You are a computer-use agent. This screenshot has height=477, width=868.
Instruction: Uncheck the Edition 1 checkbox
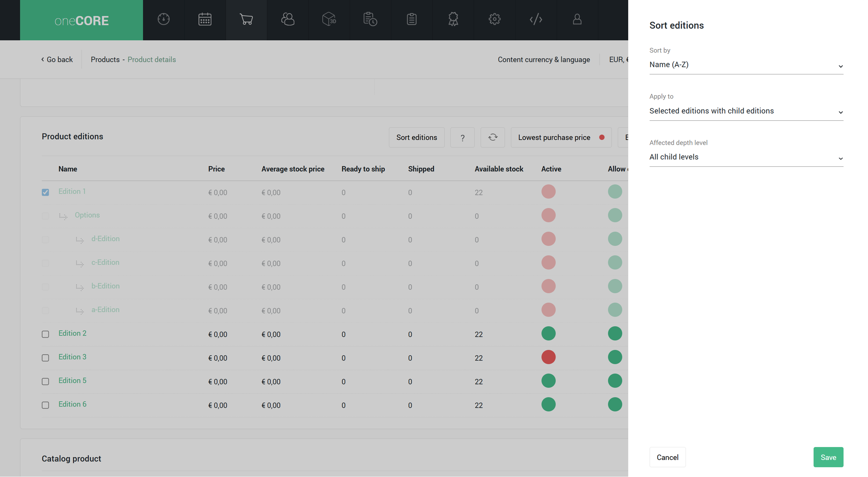[x=45, y=192]
